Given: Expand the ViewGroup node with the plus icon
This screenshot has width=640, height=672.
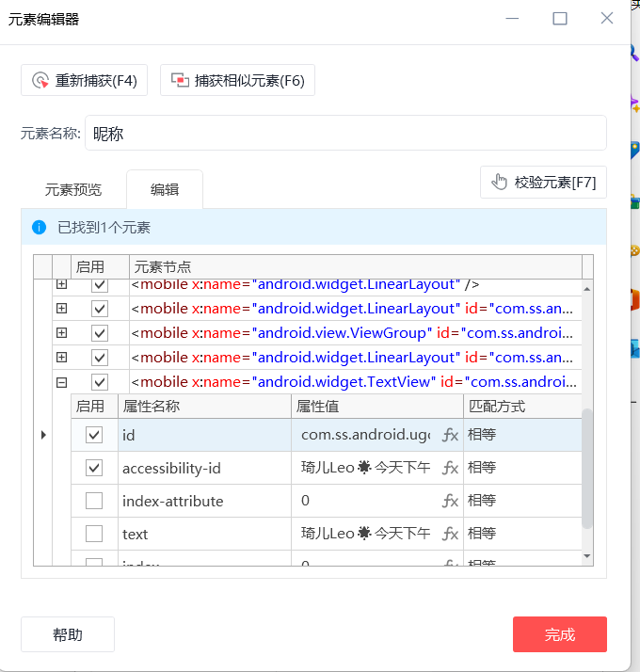Looking at the screenshot, I should click(x=62, y=333).
